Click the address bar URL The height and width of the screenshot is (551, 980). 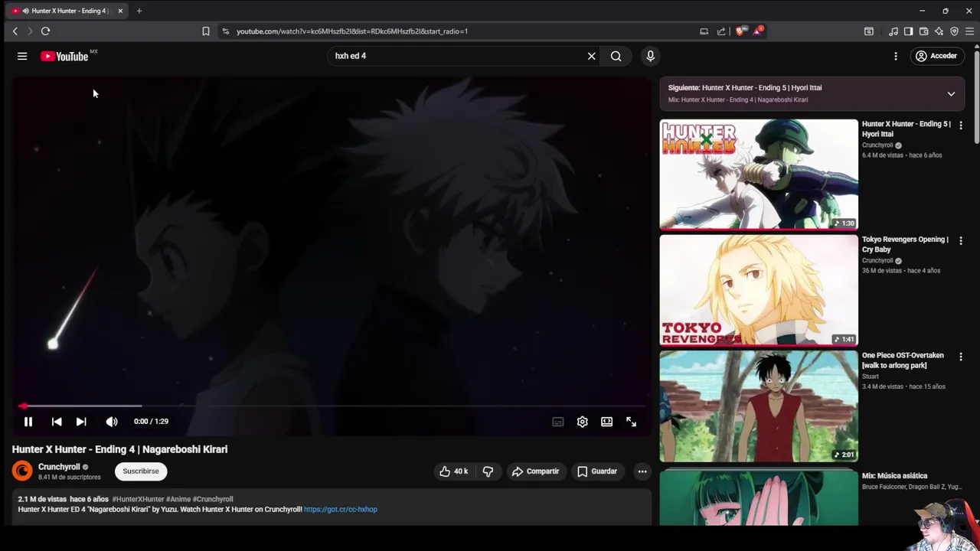(352, 31)
